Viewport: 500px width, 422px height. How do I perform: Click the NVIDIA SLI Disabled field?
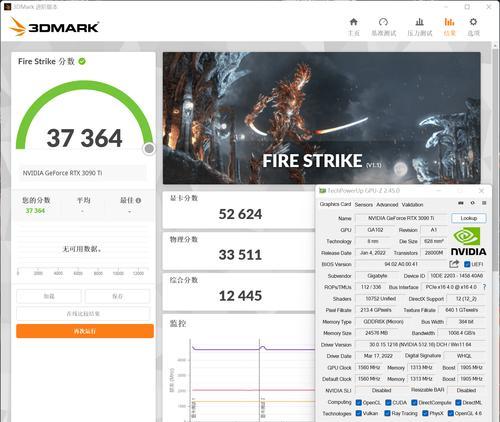click(382, 390)
